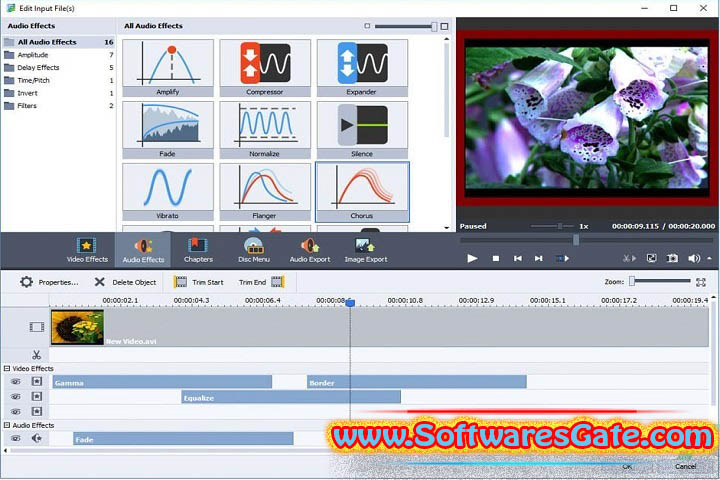The image size is (720, 480).
Task: Click the scissors cut track icon
Action: (37, 355)
